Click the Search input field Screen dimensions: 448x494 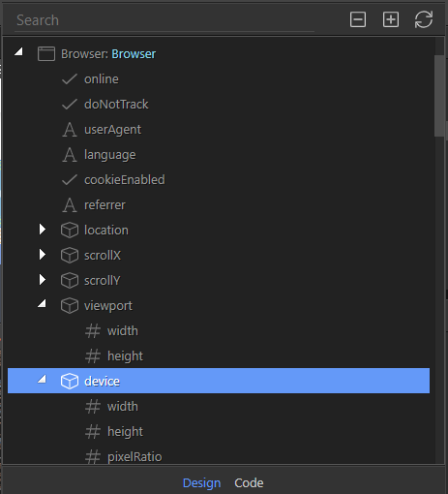(x=164, y=20)
